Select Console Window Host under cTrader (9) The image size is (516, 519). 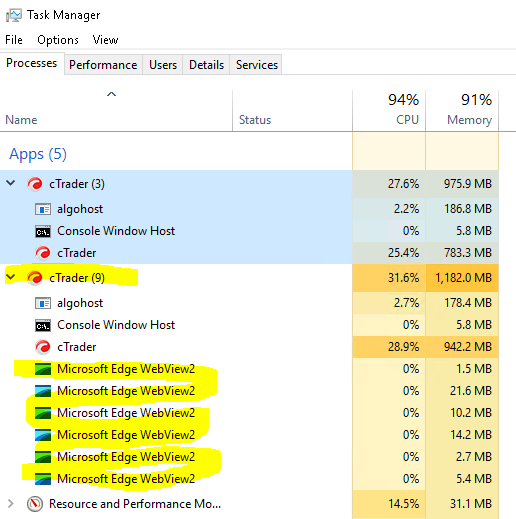[116, 325]
